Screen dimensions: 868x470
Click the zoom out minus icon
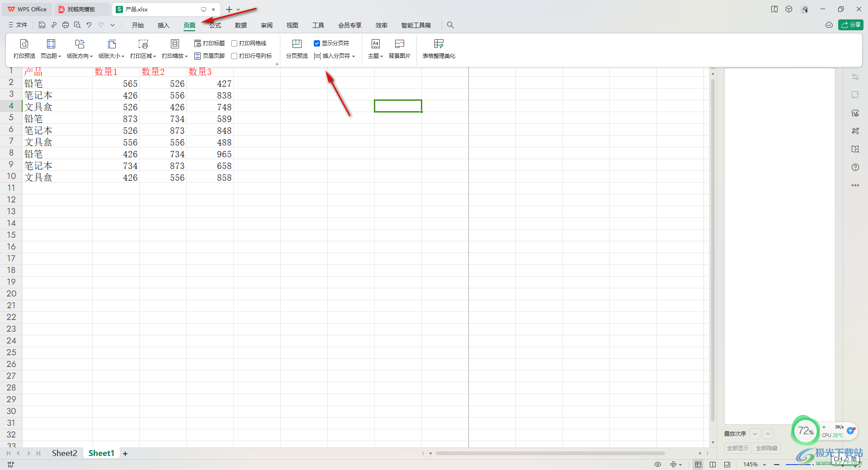click(x=777, y=465)
